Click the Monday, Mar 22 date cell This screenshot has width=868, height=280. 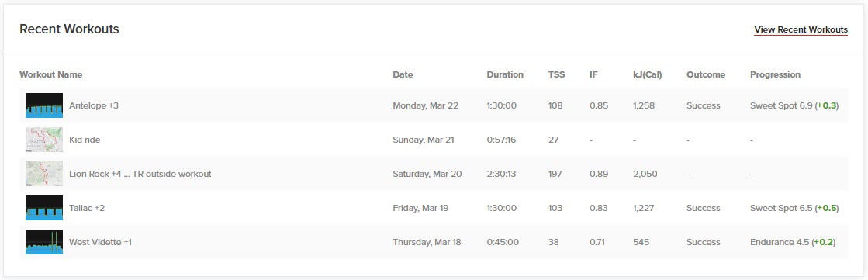tap(425, 105)
